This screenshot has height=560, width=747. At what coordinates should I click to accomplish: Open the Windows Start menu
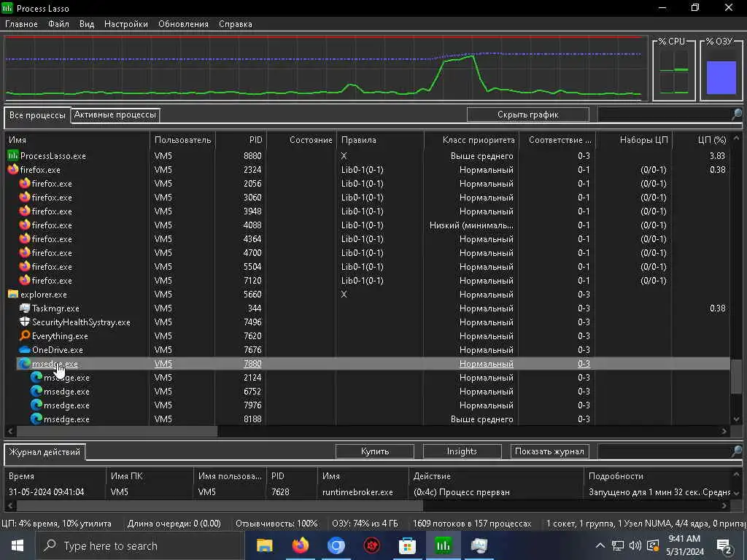coord(18,545)
